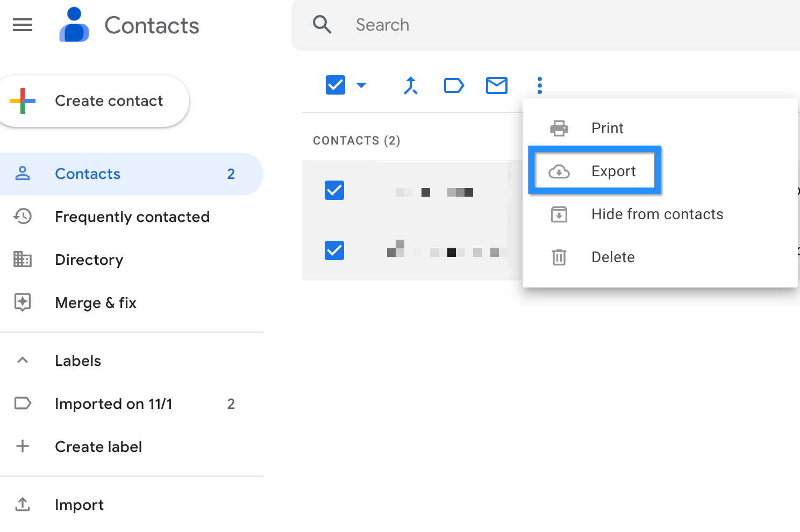This screenshot has height=532, width=800.
Task: Uncheck the first contact's checkbox
Action: [x=334, y=190]
